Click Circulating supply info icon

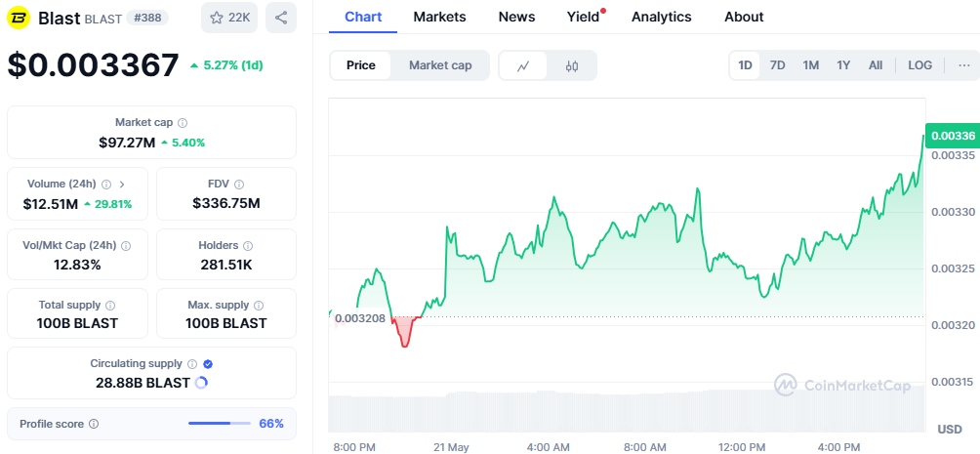(192, 364)
